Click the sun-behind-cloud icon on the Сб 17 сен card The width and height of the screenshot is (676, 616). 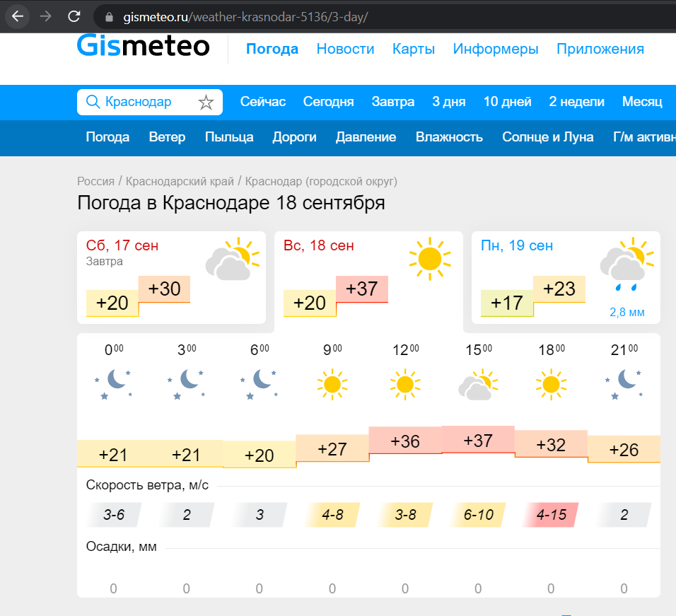coord(233,259)
